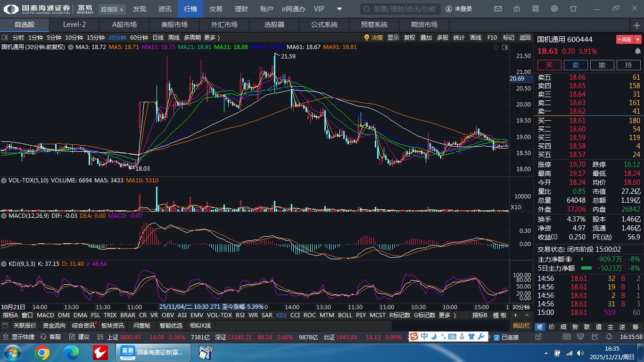Launch Google Chrome from the taskbar

[42, 352]
